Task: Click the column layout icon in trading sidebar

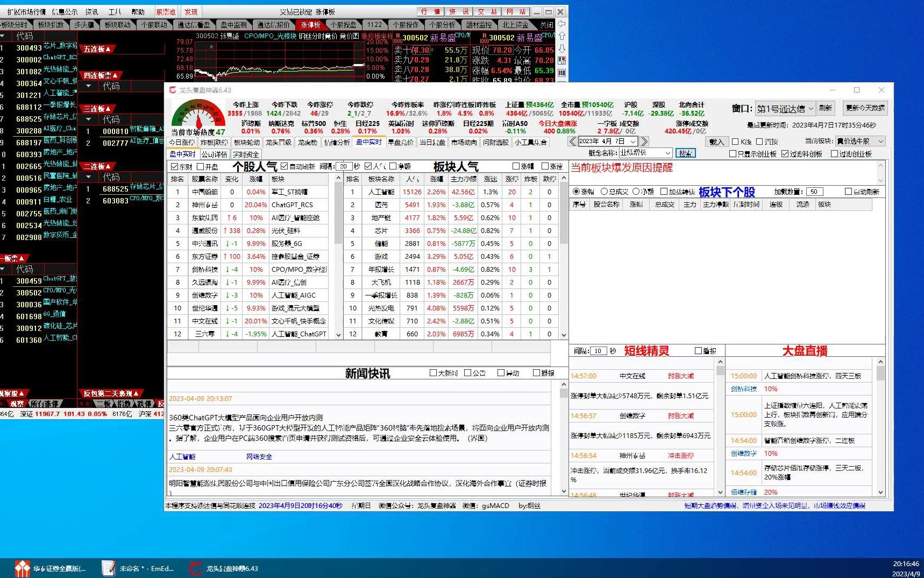Action: click(x=561, y=73)
